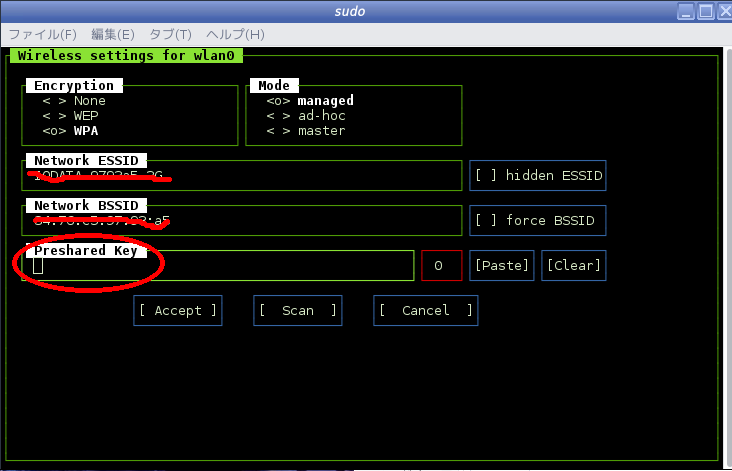This screenshot has width=732, height=471.
Task: Select None encryption option
Action: click(x=74, y=101)
